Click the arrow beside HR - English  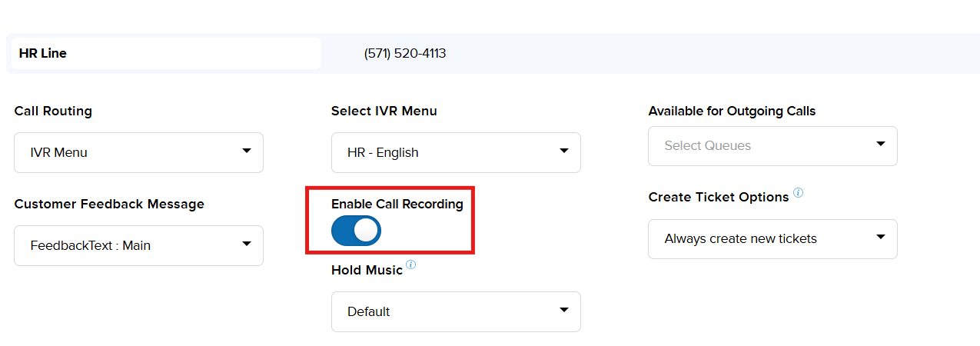coord(564,151)
